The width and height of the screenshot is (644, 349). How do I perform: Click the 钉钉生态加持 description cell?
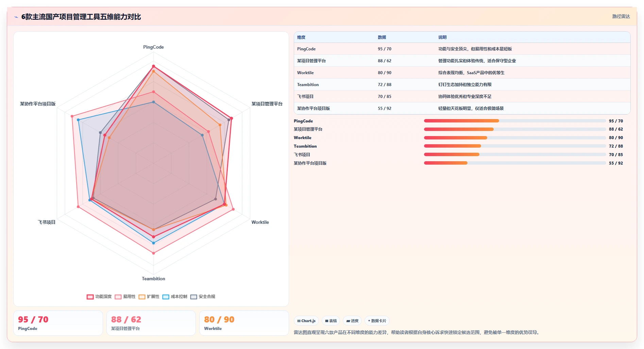click(x=465, y=85)
